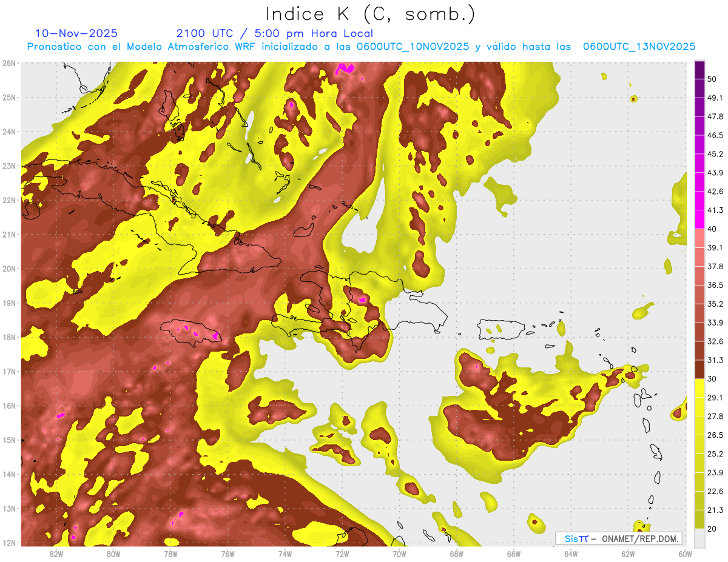
Task: Click the "68W" longitude axis label
Action: pos(457,554)
